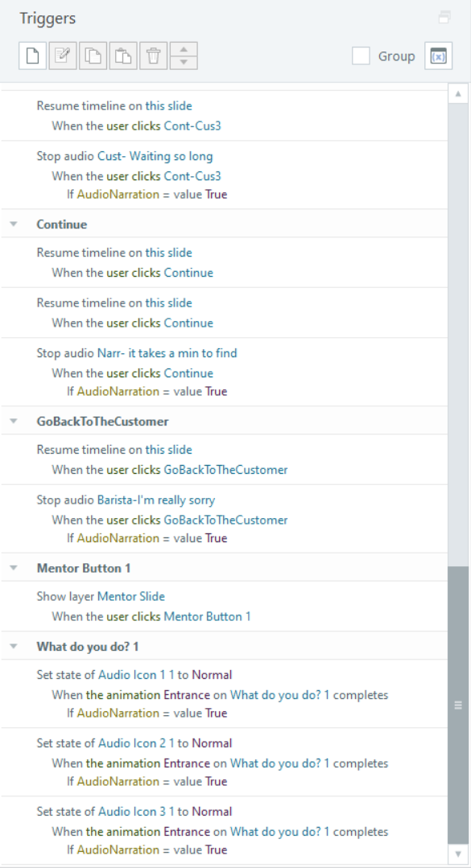
Task: Open the Mentor Slide layer link
Action: click(130, 596)
